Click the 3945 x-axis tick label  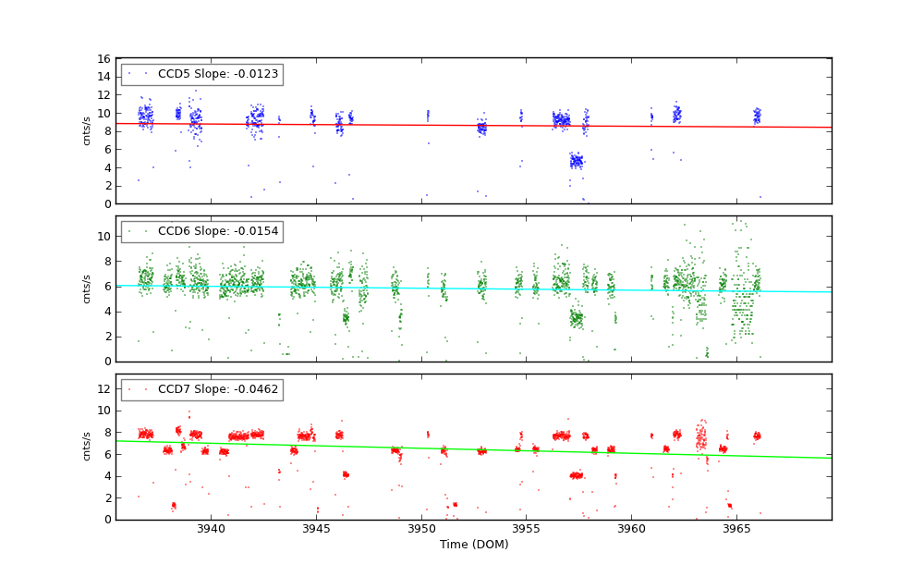tap(316, 529)
